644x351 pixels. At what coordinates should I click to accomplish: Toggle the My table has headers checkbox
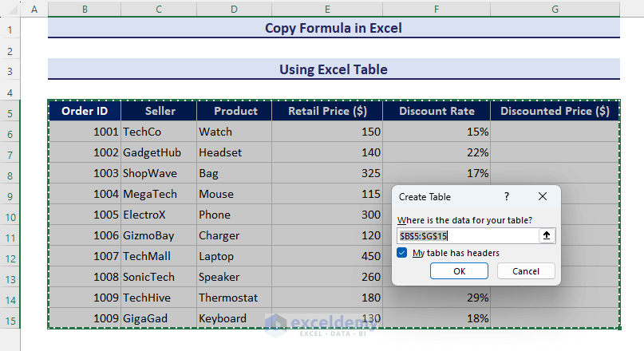pyautogui.click(x=402, y=253)
